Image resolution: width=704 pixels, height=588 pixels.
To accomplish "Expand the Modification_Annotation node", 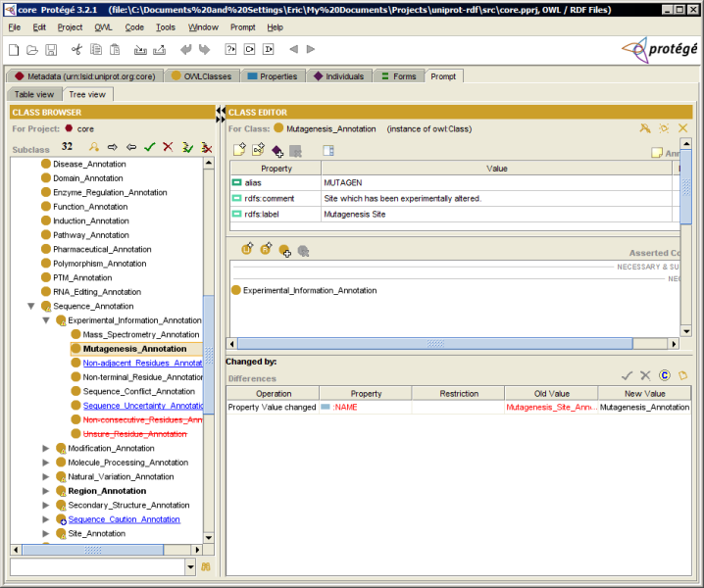I will click(45, 449).
